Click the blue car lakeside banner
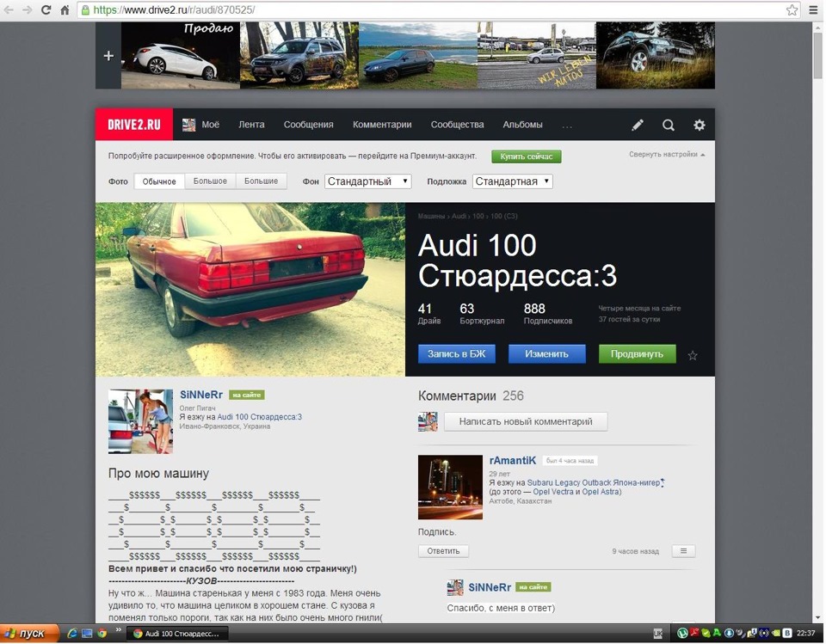This screenshot has height=644, width=826. click(418, 55)
